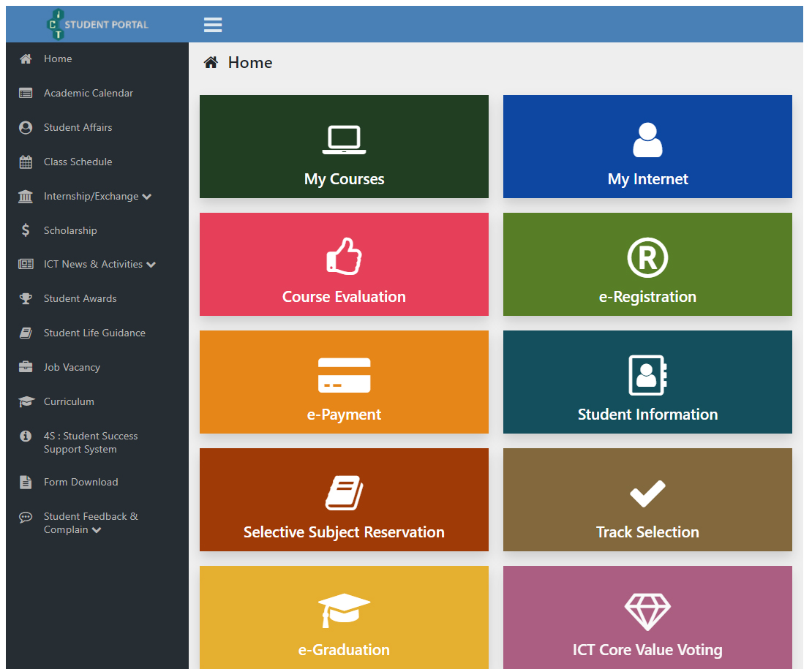Click the book icon on Selective Subject Reservation

pyautogui.click(x=344, y=493)
